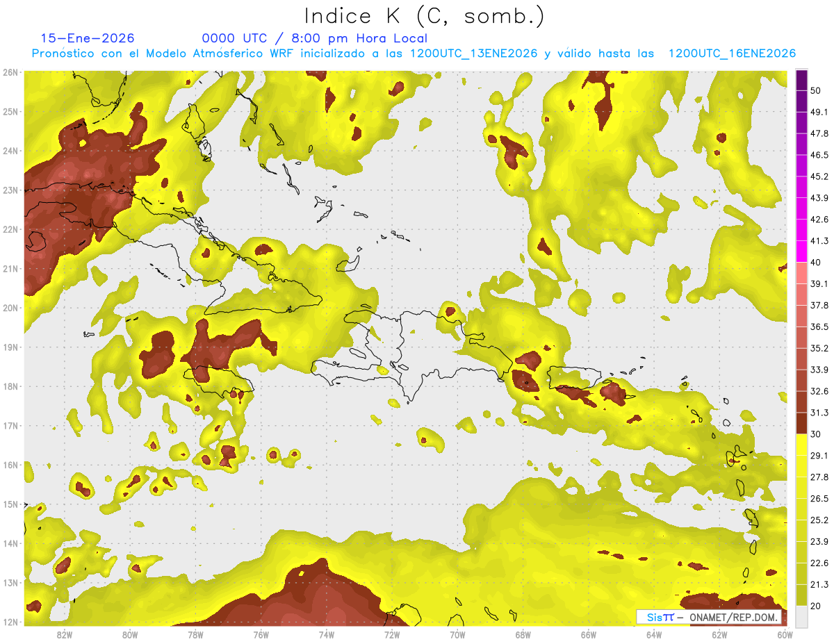Click the colorbar label '41.3'
834x644 pixels.
click(819, 241)
